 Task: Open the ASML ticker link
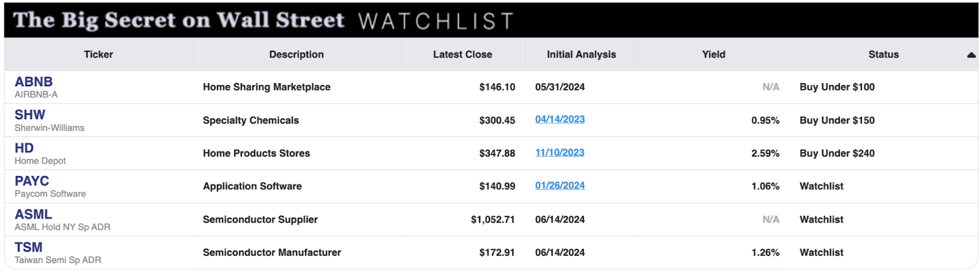pyautogui.click(x=34, y=215)
